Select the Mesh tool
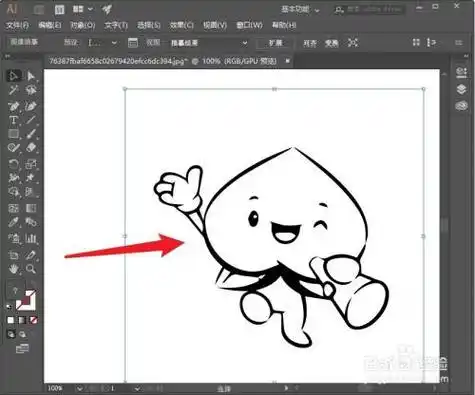Image resolution: width=475 pixels, height=395 pixels. coord(13,208)
